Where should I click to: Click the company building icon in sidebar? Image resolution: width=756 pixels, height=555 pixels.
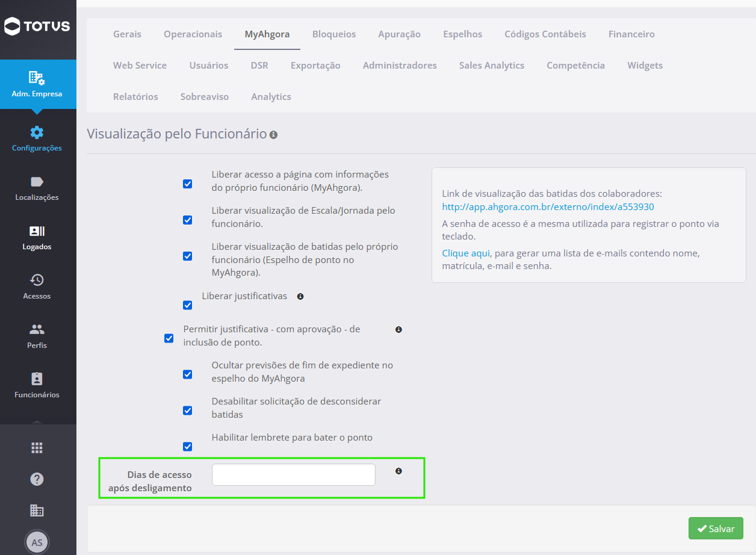click(x=37, y=510)
